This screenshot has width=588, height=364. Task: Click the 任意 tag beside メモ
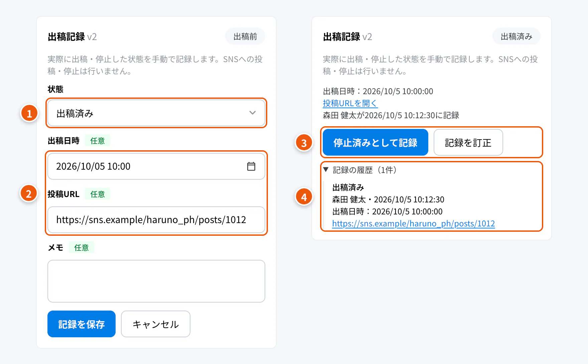click(x=82, y=248)
